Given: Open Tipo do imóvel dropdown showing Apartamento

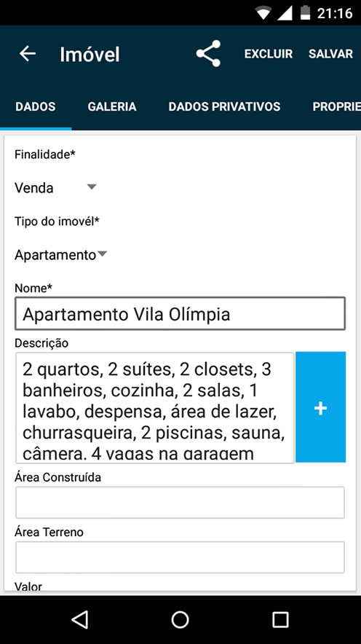Looking at the screenshot, I should click(60, 255).
